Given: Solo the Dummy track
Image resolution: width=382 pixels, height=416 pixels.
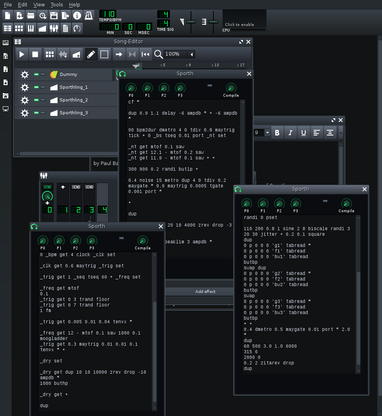Looking at the screenshot, I should [x=43, y=74].
